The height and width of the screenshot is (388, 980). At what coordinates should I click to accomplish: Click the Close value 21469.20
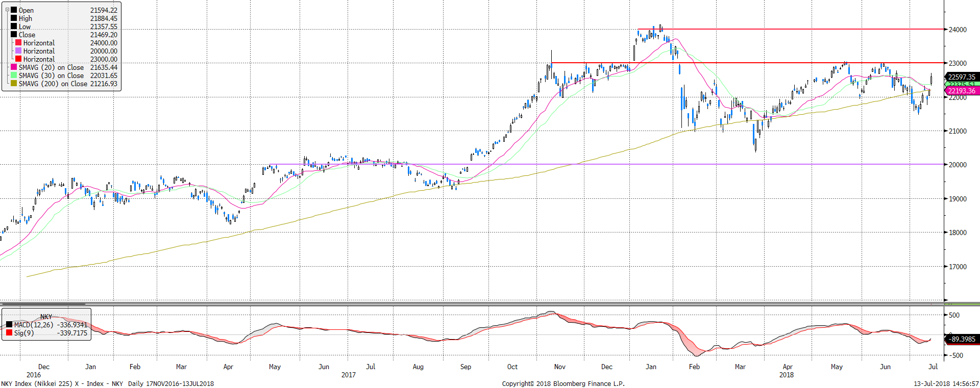click(x=104, y=35)
